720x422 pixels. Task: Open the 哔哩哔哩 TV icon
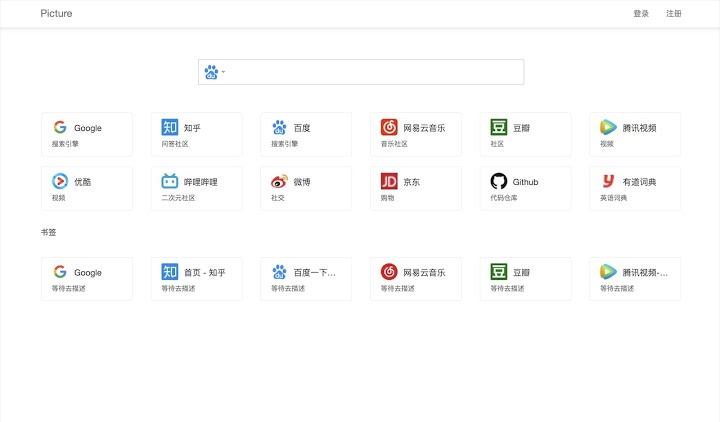tap(169, 181)
